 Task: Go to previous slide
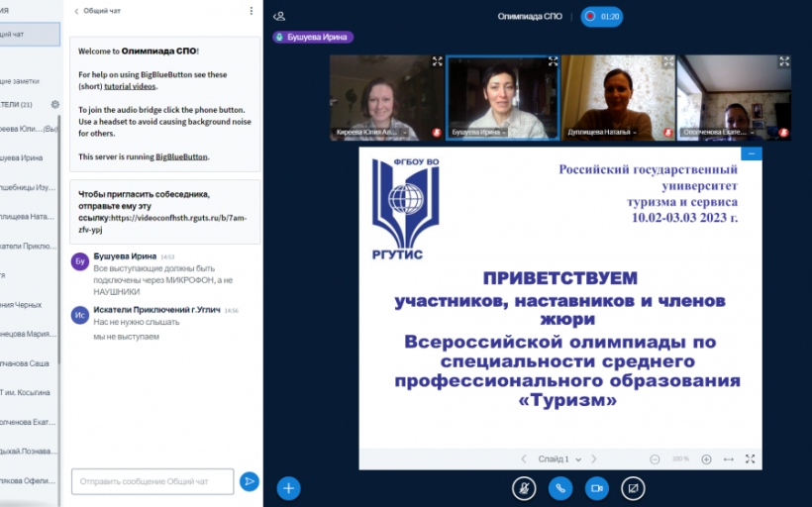[x=524, y=459]
